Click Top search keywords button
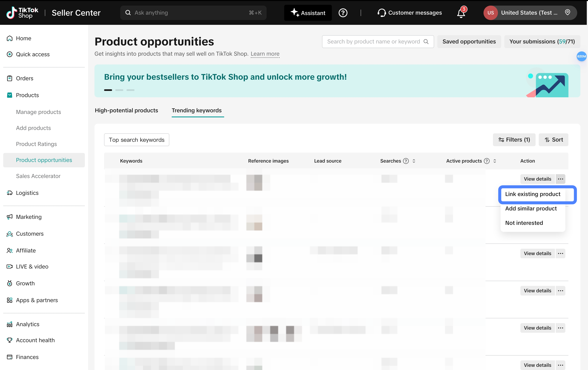Screen dimensions: 588x370 136,140
